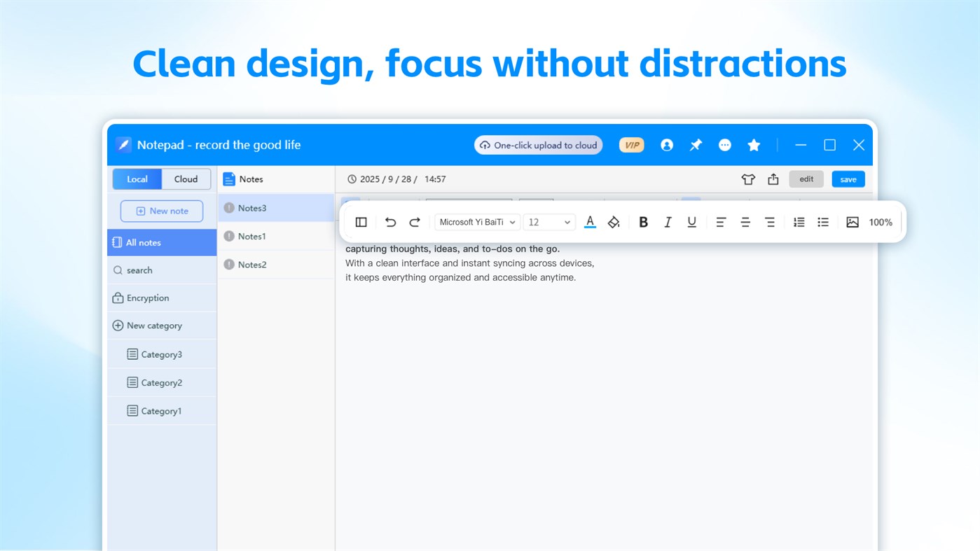The width and height of the screenshot is (980, 551).
Task: Click the Notepad - record the good life title
Action: coord(219,145)
